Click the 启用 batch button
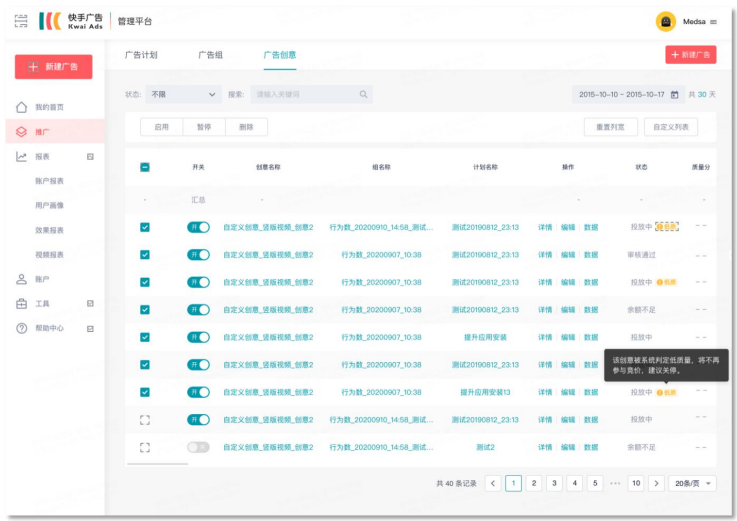 162,127
